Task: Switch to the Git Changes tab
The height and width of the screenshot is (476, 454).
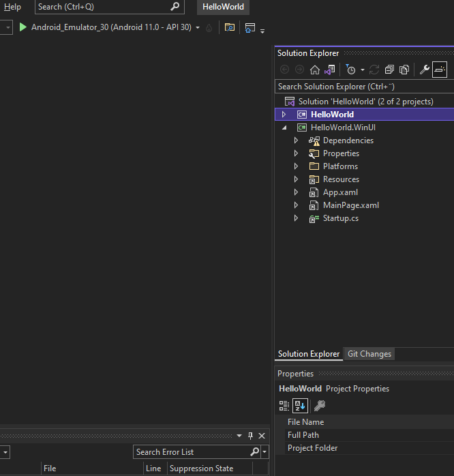Action: 369,354
